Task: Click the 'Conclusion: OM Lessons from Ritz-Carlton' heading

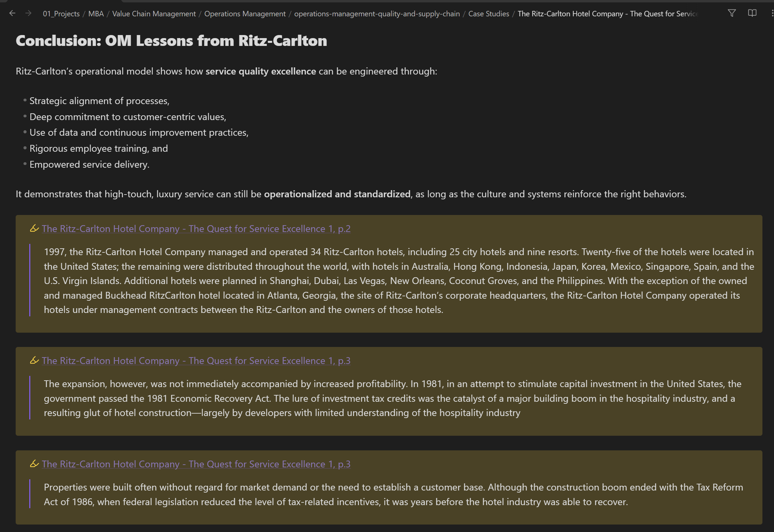Action: tap(171, 41)
